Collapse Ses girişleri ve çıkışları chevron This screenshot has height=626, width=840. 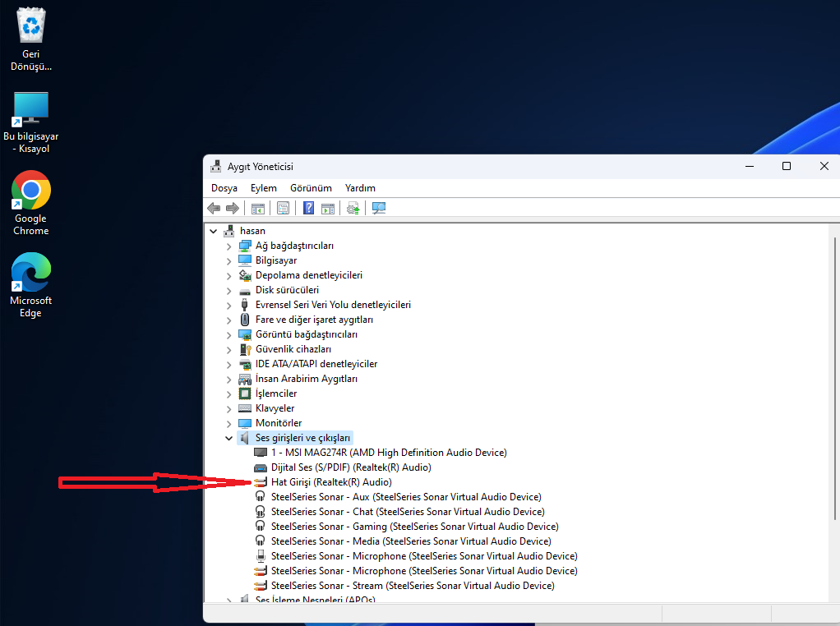coord(228,438)
